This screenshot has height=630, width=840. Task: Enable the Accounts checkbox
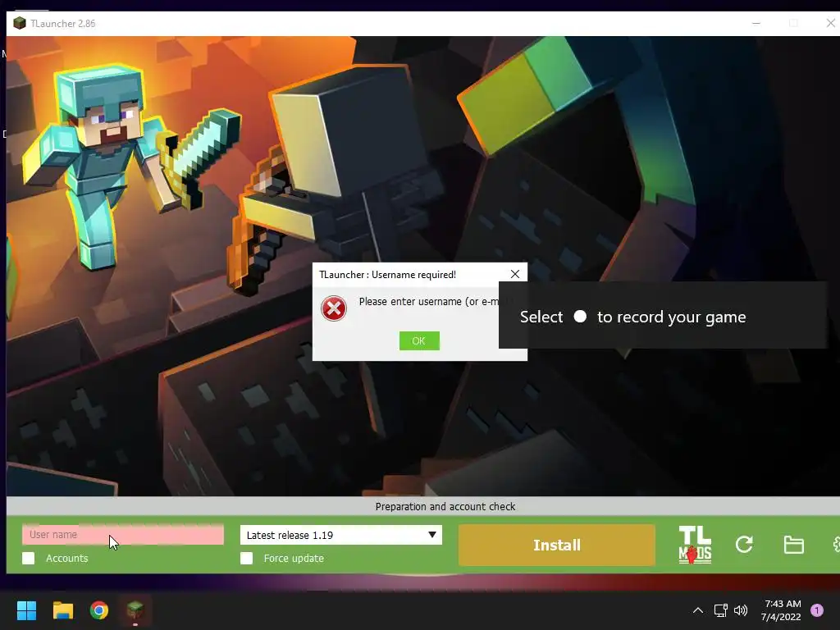tap(29, 558)
